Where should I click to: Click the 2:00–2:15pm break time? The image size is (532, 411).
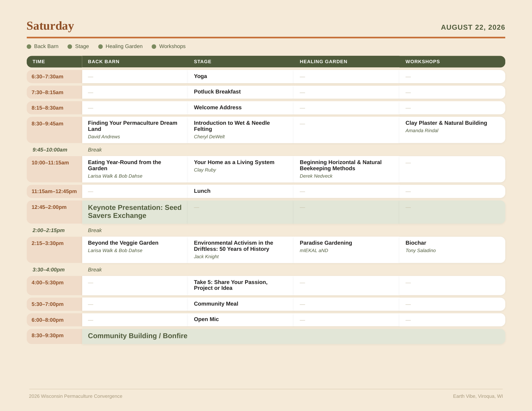point(49,230)
